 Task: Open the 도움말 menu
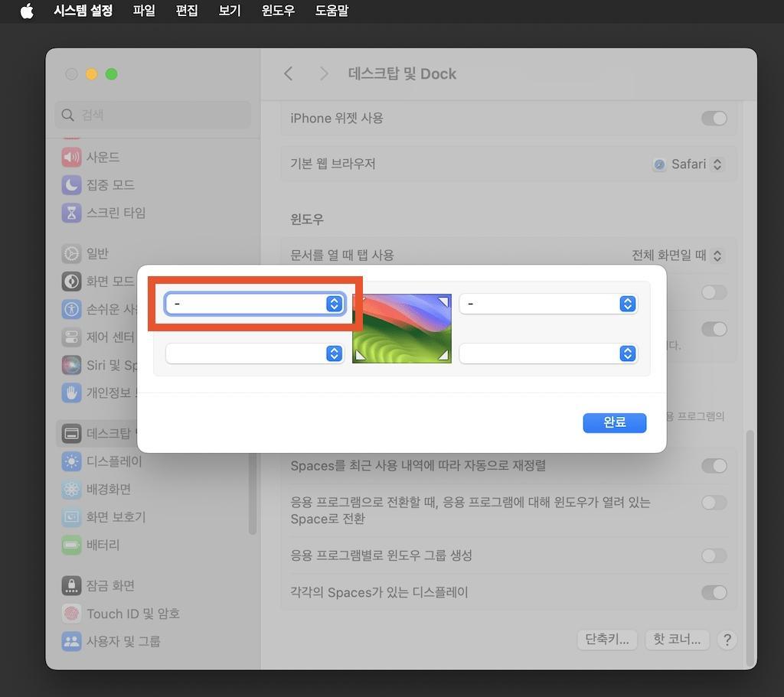(332, 11)
